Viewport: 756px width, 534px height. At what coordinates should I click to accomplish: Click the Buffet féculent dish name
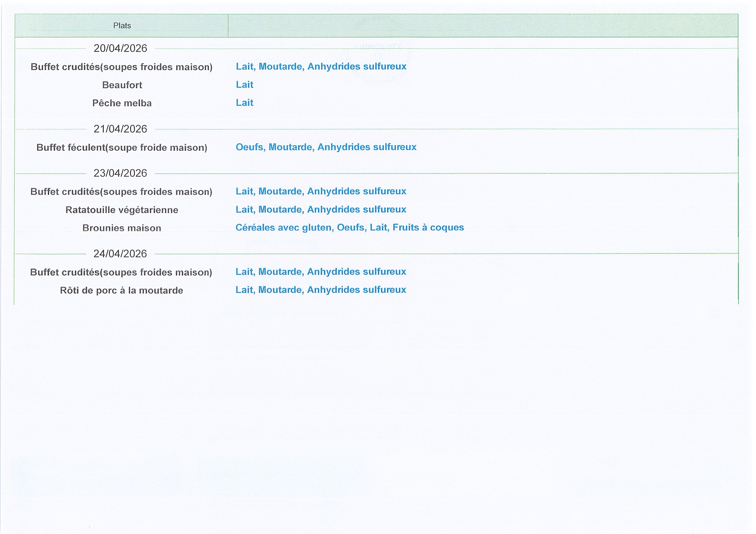pyautogui.click(x=121, y=148)
